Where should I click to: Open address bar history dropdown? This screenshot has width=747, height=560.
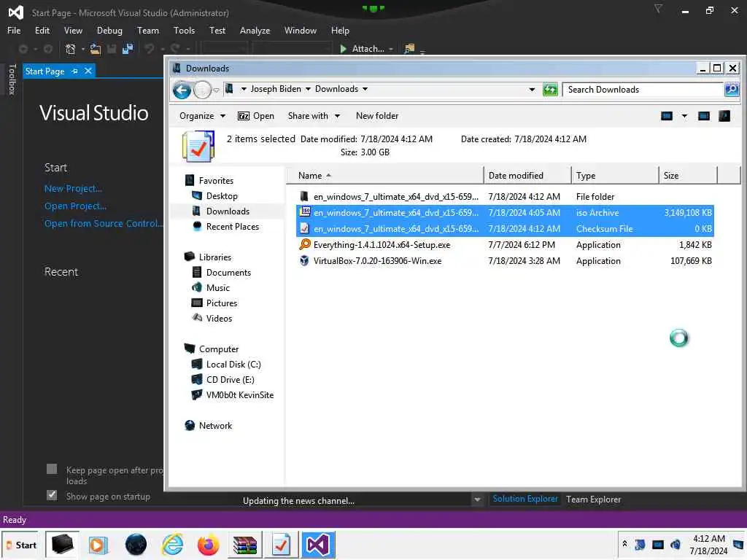[x=532, y=90]
